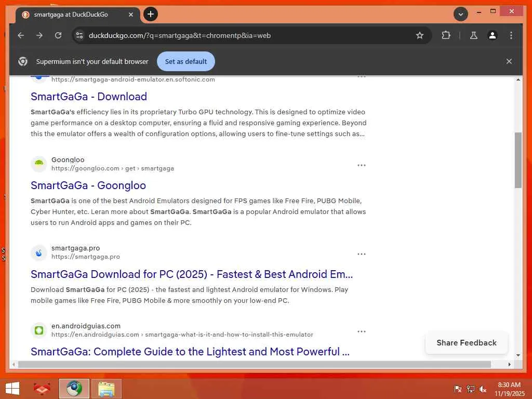Click the vertical scrollbar thumb

pos(518,160)
